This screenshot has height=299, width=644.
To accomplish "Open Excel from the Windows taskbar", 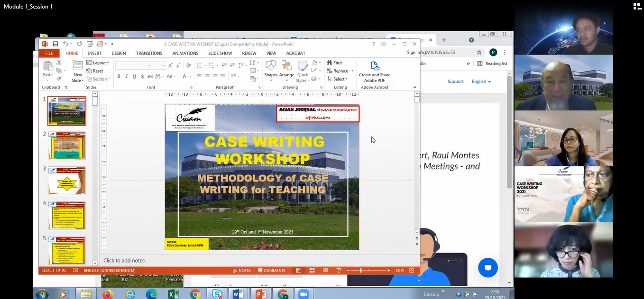I will pyautogui.click(x=173, y=294).
